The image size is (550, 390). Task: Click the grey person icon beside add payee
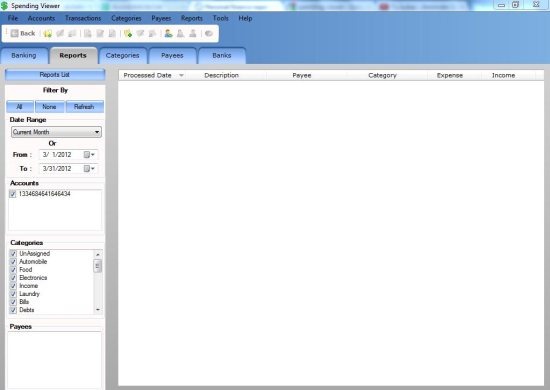pyautogui.click(x=181, y=33)
